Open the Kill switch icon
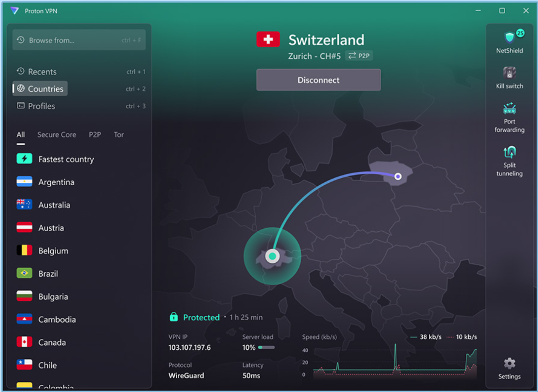Image resolution: width=538 pixels, height=392 pixels. pos(509,72)
